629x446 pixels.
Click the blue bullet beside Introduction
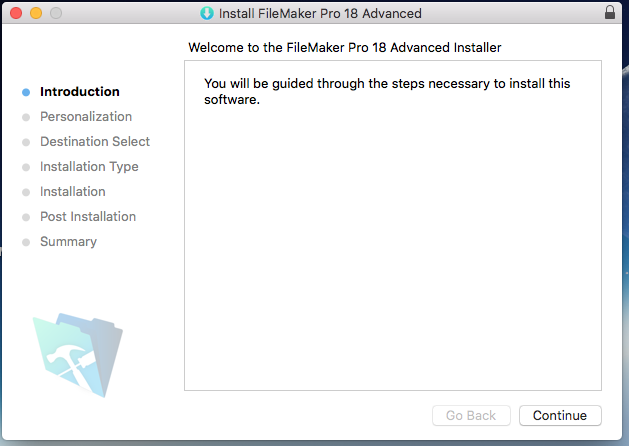pos(26,92)
